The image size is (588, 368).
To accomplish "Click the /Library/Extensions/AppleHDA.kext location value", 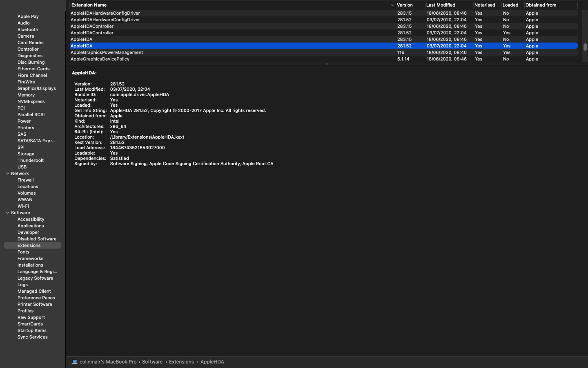I will tap(147, 137).
